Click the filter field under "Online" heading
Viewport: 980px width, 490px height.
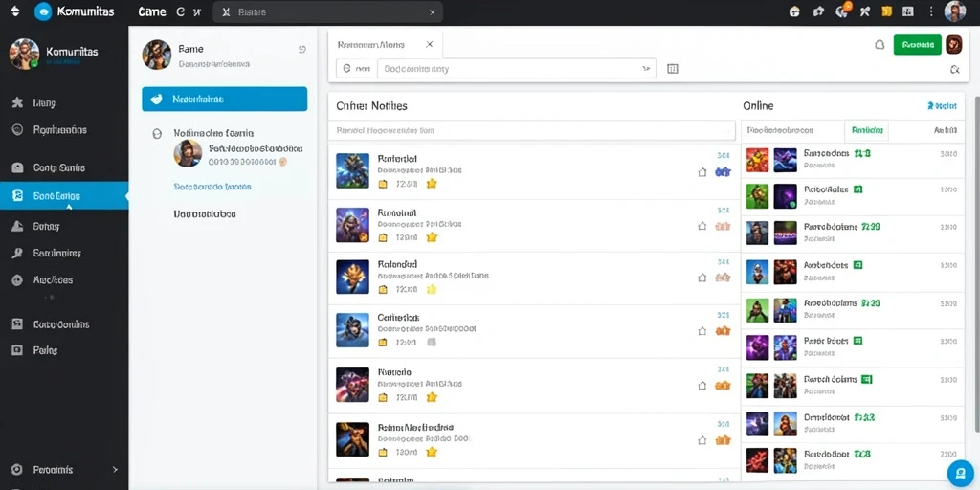click(x=793, y=130)
